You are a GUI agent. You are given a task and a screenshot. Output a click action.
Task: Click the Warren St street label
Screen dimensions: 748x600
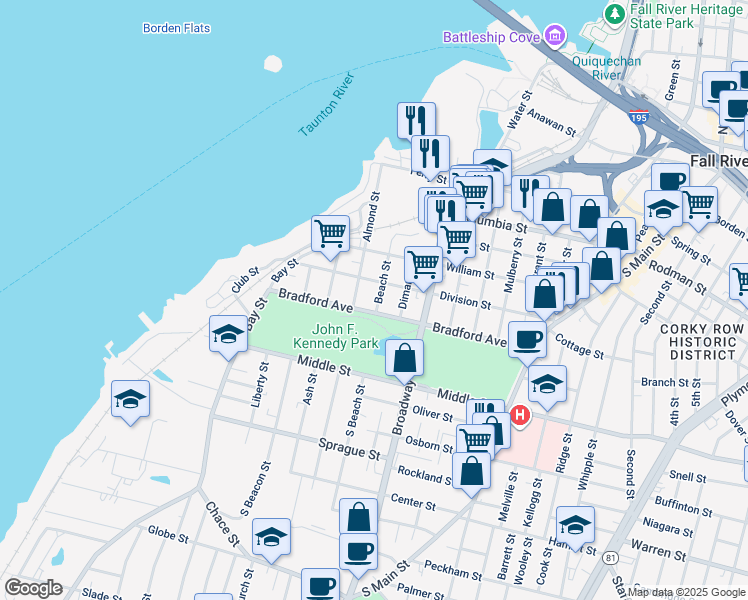click(x=658, y=550)
